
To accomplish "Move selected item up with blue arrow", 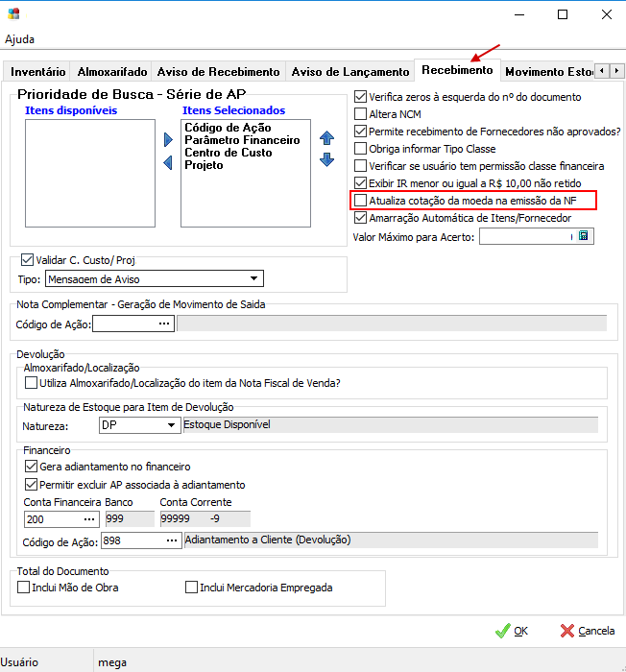I will click(326, 138).
